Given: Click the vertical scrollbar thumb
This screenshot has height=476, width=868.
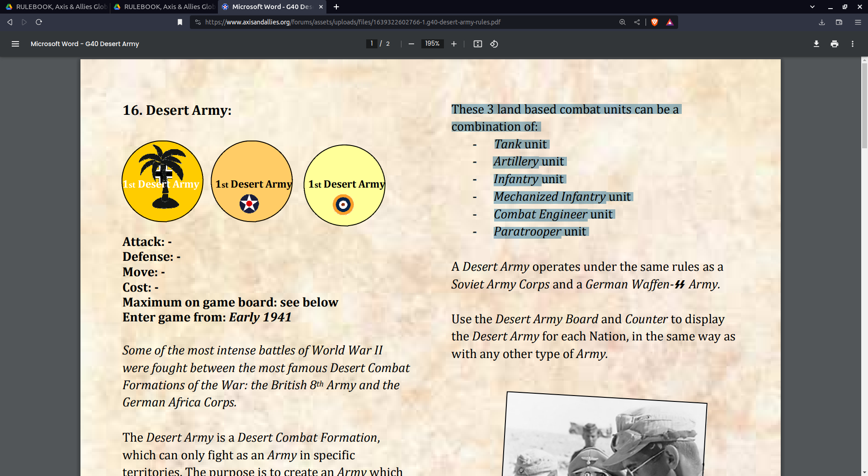Looking at the screenshot, I should [x=864, y=105].
